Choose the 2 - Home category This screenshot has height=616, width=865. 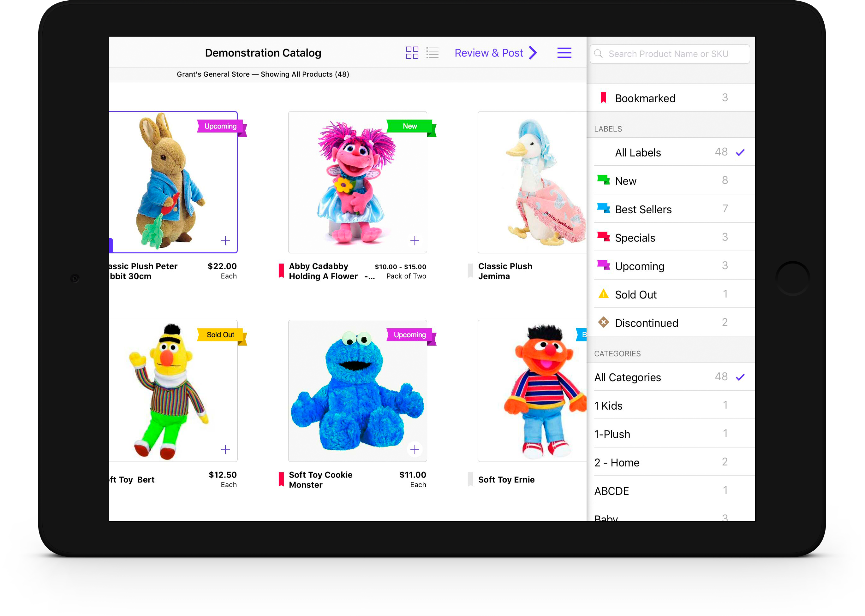tap(671, 462)
